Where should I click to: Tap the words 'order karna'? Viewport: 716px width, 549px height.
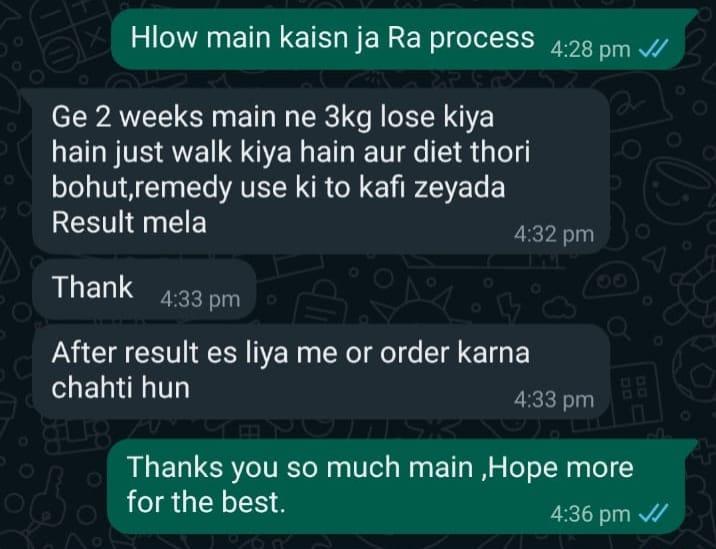coord(455,353)
